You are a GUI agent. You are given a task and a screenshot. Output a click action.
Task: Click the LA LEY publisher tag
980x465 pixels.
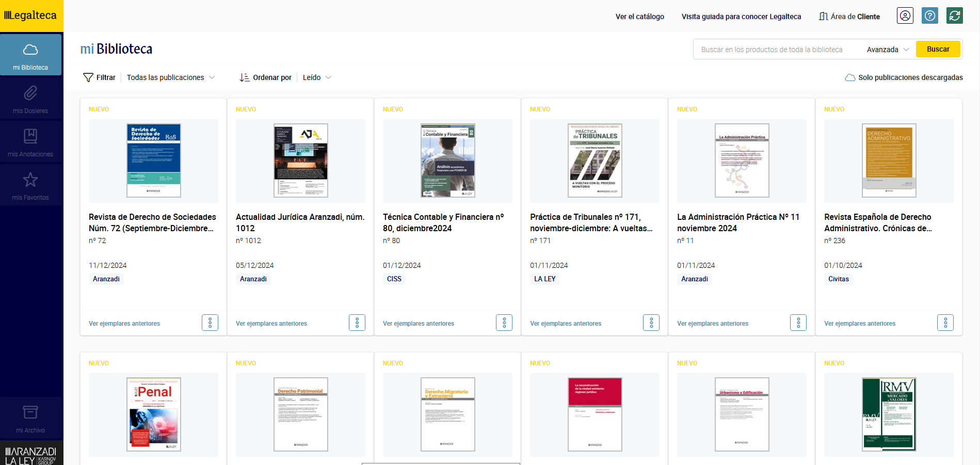click(545, 279)
